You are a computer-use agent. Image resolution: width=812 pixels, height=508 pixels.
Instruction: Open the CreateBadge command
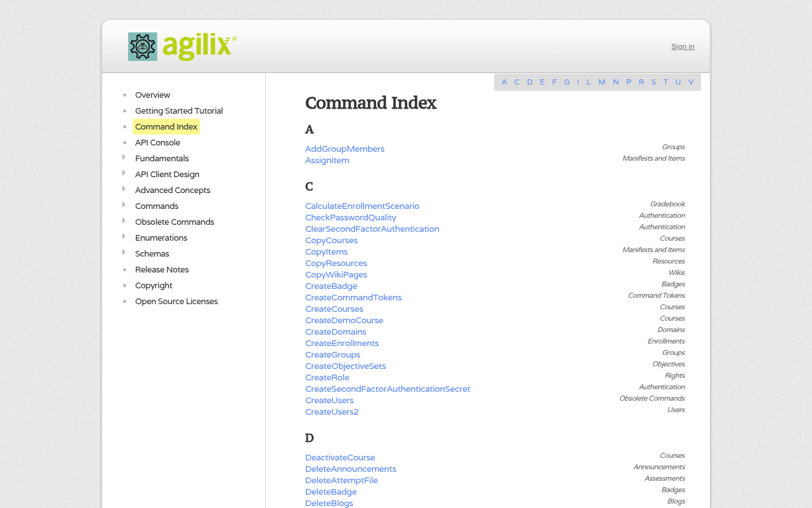[331, 286]
